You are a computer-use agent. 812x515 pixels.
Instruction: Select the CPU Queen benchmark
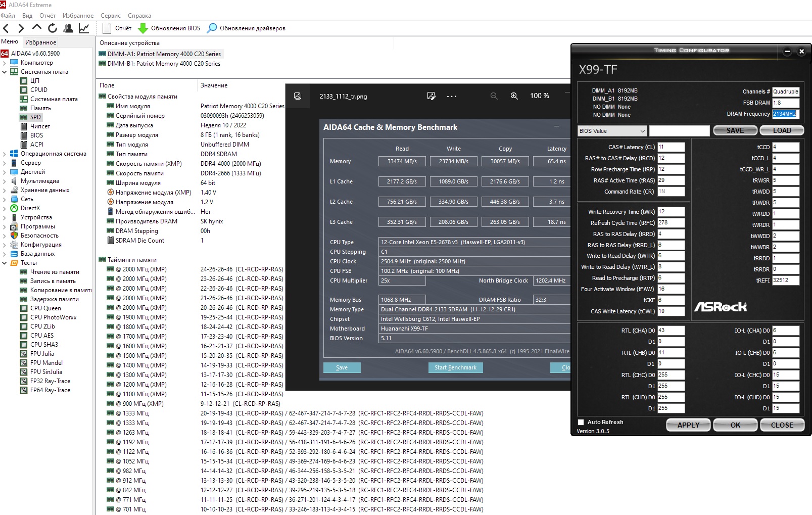click(x=45, y=308)
